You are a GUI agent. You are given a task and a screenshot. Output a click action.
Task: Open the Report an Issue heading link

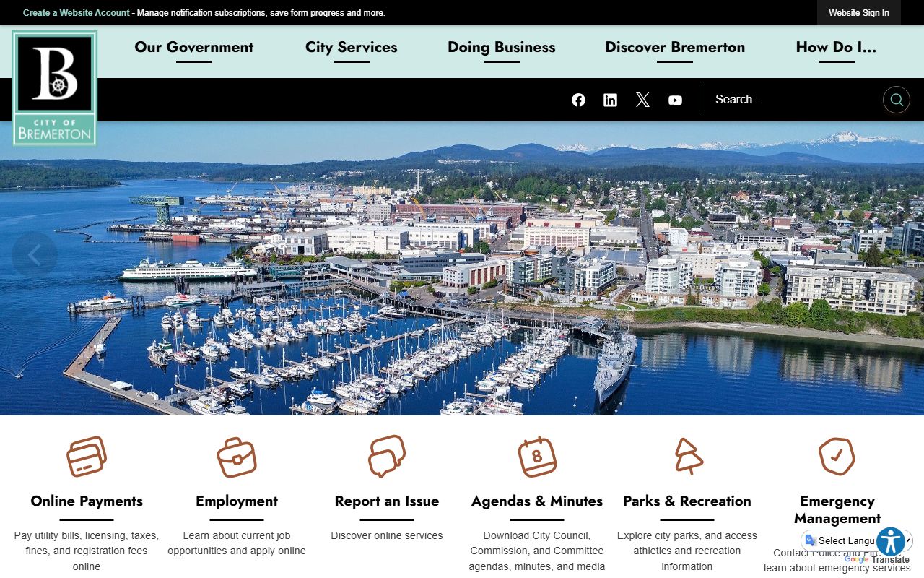click(387, 501)
